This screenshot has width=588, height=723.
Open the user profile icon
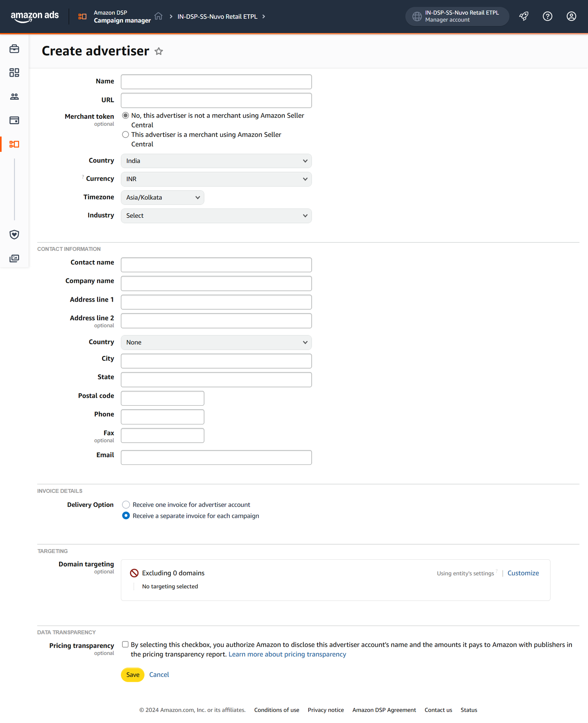[x=571, y=16]
